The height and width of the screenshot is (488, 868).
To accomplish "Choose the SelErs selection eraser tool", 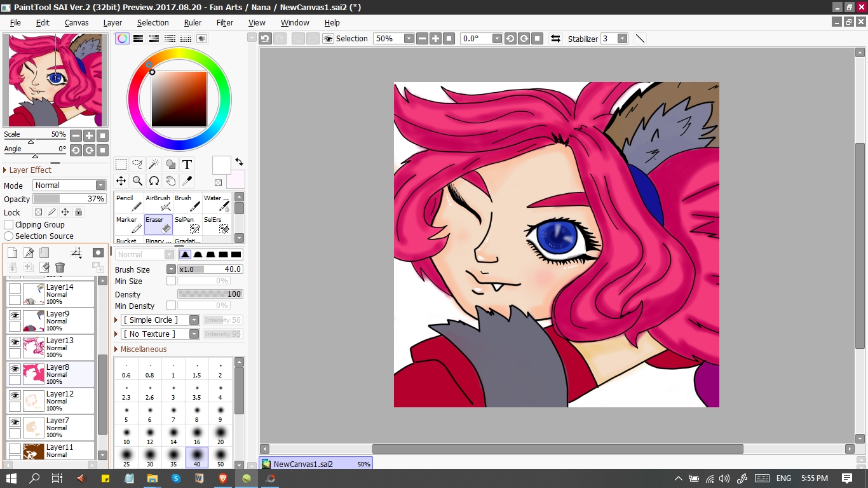I will tap(217, 225).
